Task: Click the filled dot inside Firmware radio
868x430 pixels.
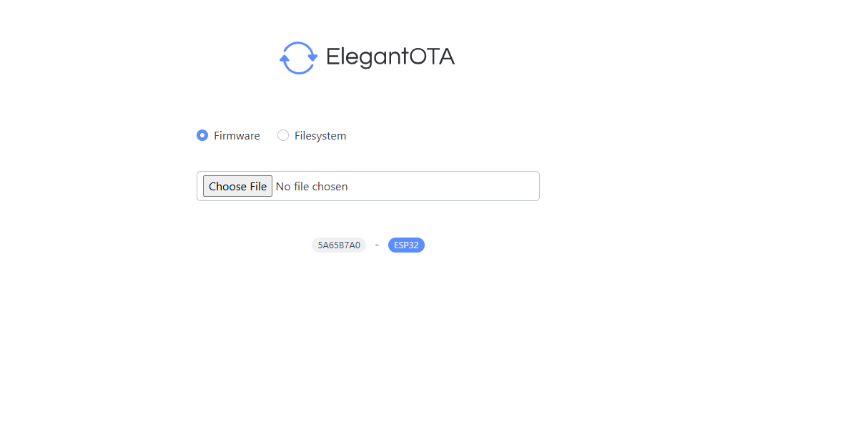Action: click(202, 135)
